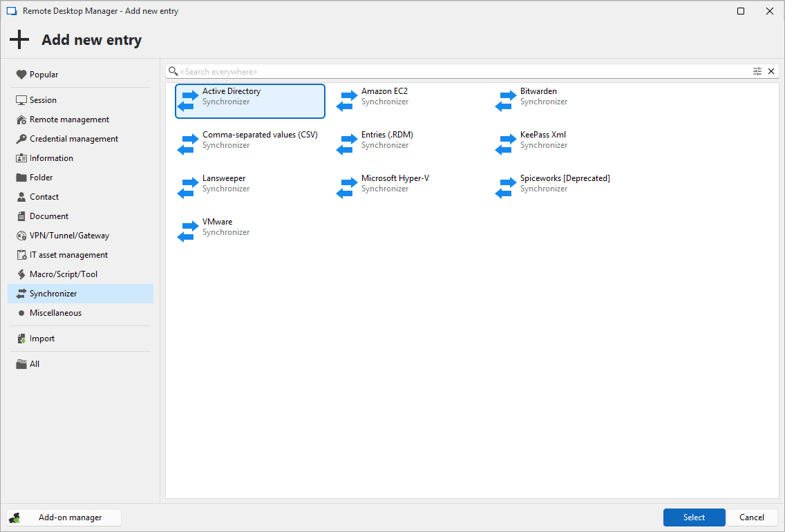Viewport: 785px width, 532px height.
Task: Click the Comma-separated values (CSV) icon
Action: (188, 144)
